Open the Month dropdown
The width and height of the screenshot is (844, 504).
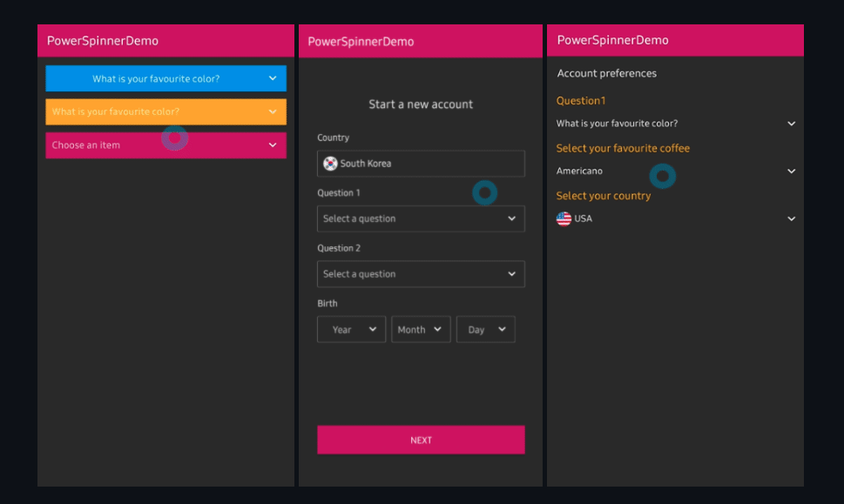click(421, 329)
